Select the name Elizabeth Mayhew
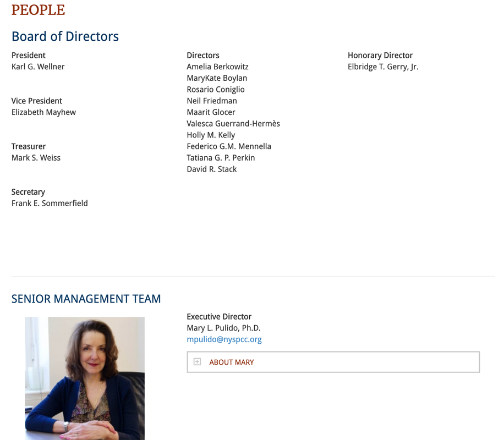504x440 pixels. (x=43, y=113)
